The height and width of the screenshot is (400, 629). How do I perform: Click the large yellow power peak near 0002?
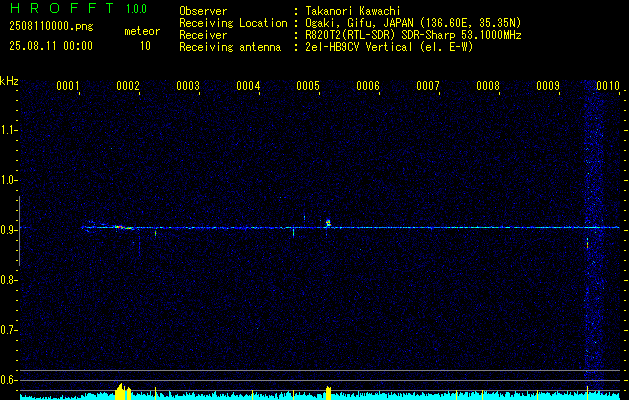tap(121, 391)
